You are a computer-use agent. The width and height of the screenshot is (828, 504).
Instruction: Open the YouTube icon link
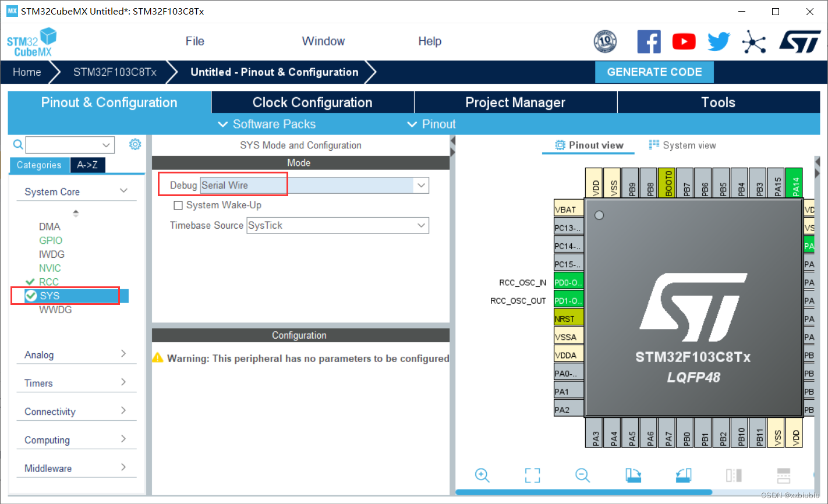(684, 41)
